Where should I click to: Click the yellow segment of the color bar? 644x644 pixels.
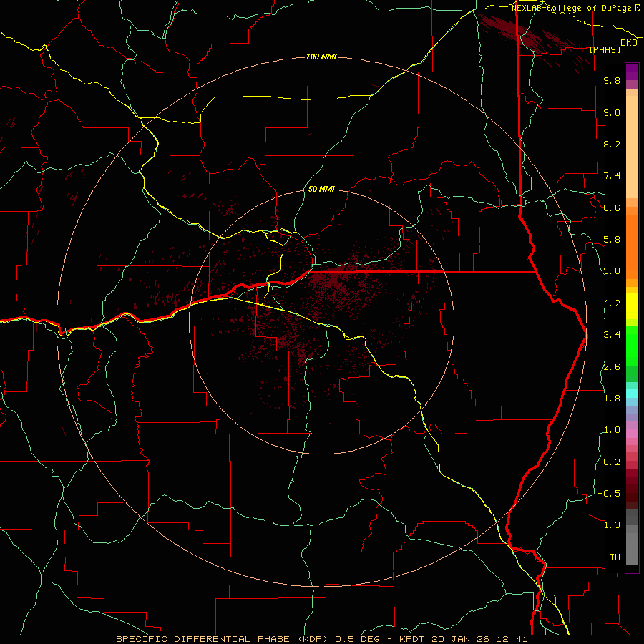[632, 306]
